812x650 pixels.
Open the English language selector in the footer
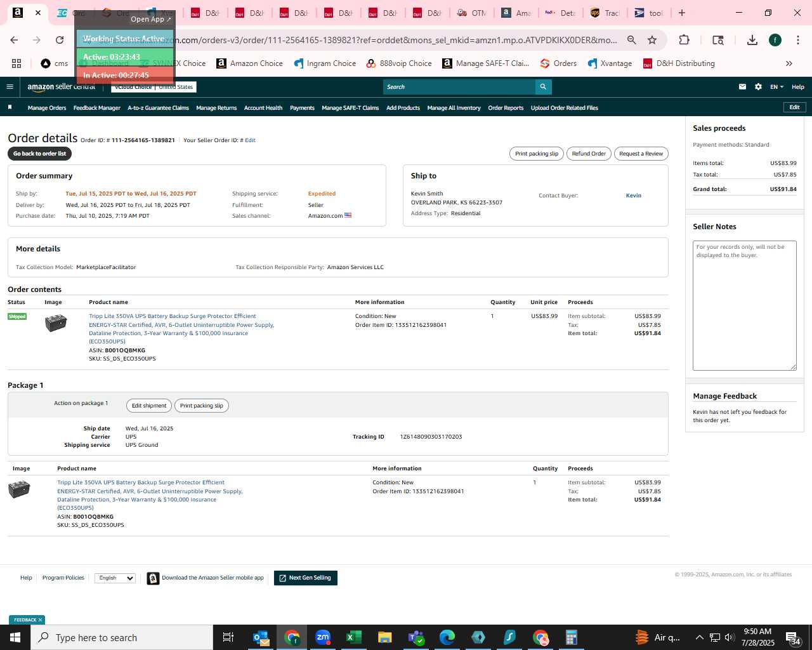[x=115, y=578]
